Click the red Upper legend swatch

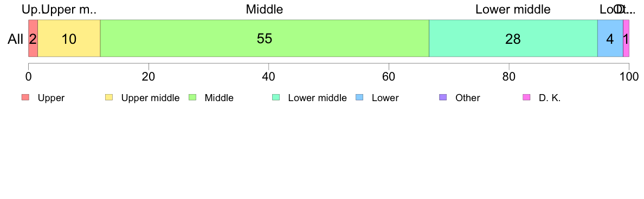pos(25,97)
